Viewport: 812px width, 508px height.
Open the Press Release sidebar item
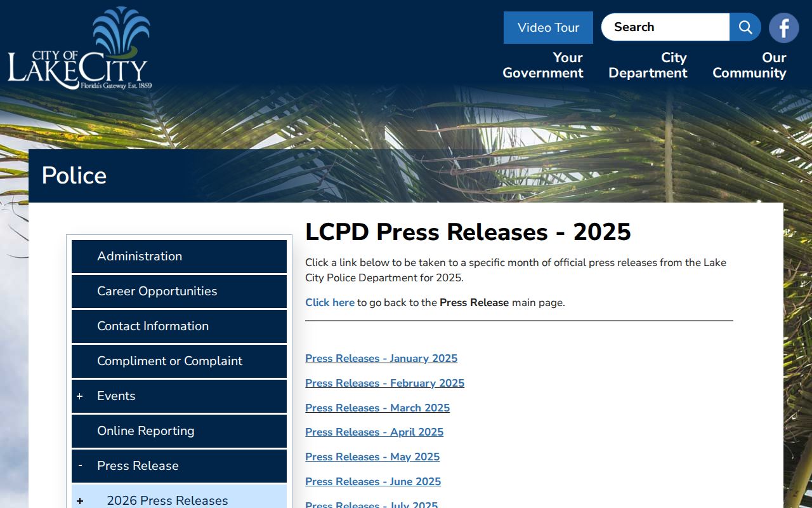[179, 466]
